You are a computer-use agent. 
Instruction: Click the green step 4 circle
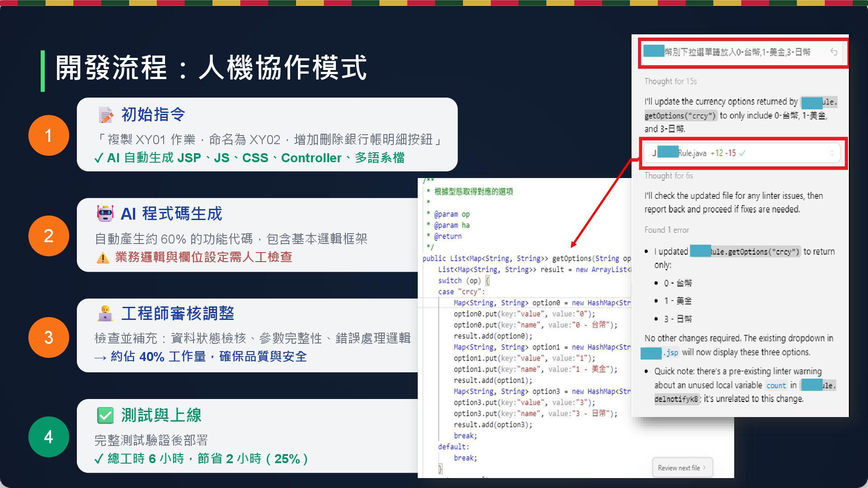click(48, 437)
